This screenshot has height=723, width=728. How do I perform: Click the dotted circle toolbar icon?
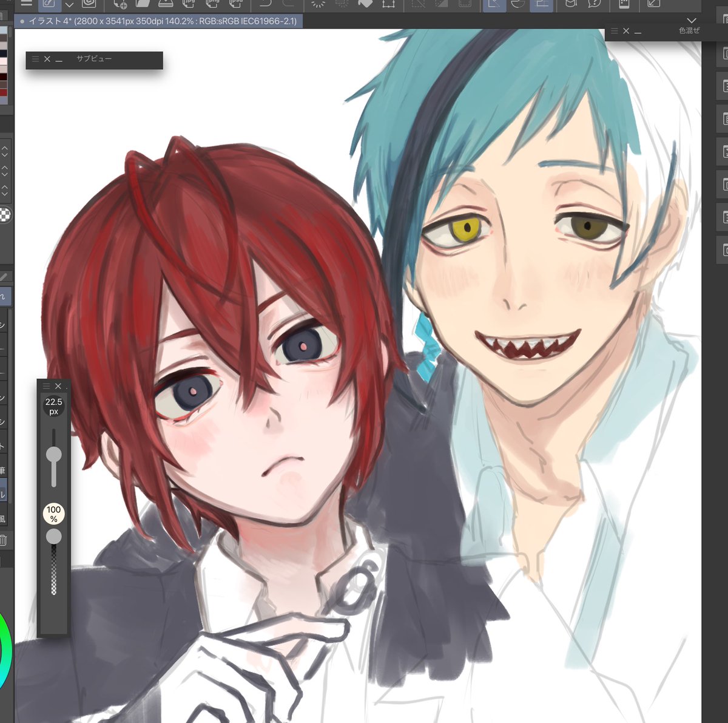pos(342,4)
